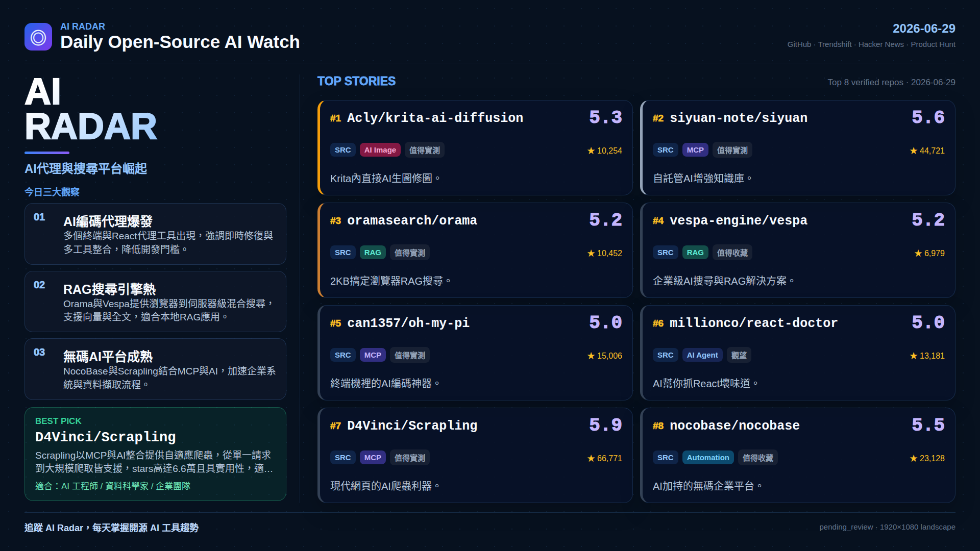Open the Acly/krita-ai-diffusion repo title

[435, 118]
